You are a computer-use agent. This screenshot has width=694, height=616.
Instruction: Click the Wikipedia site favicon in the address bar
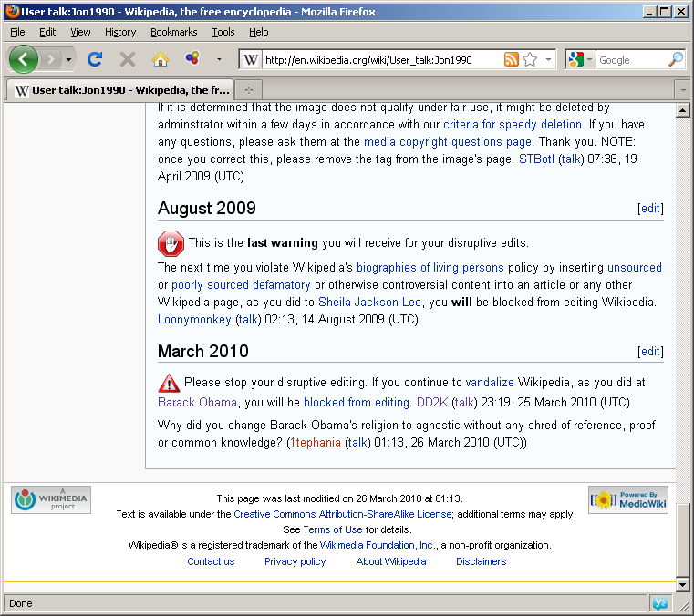[x=251, y=60]
